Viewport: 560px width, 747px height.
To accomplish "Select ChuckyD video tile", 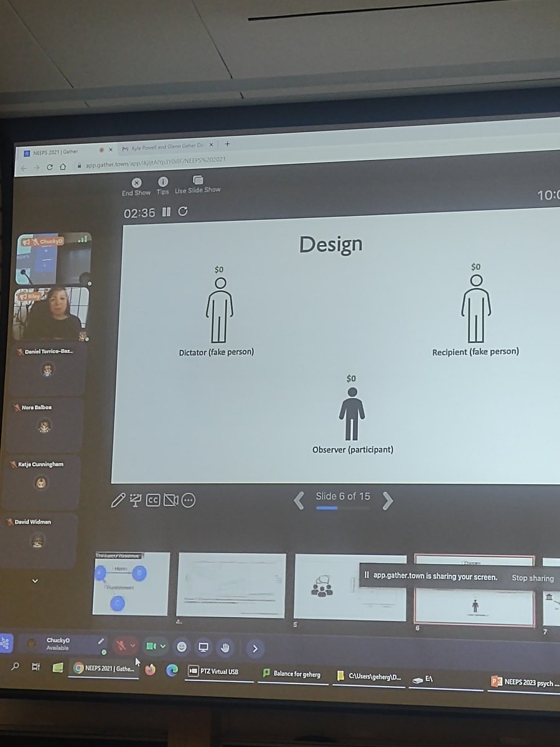I will (x=54, y=259).
